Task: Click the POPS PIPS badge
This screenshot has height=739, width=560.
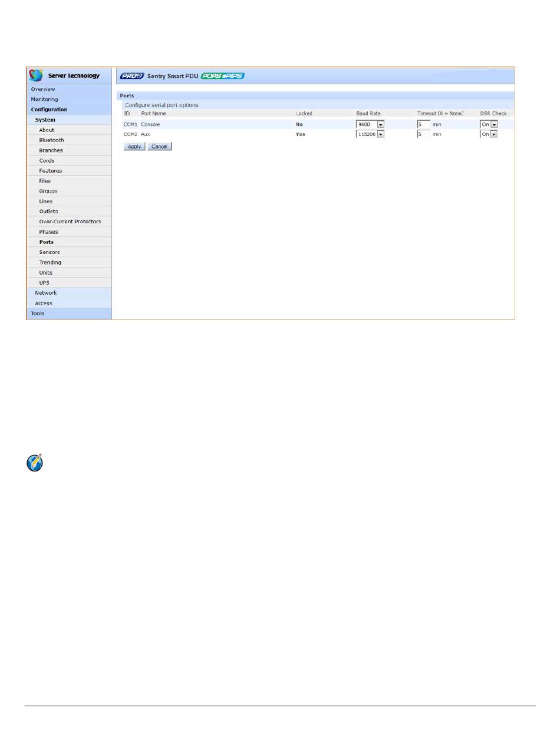Action: 223,76
